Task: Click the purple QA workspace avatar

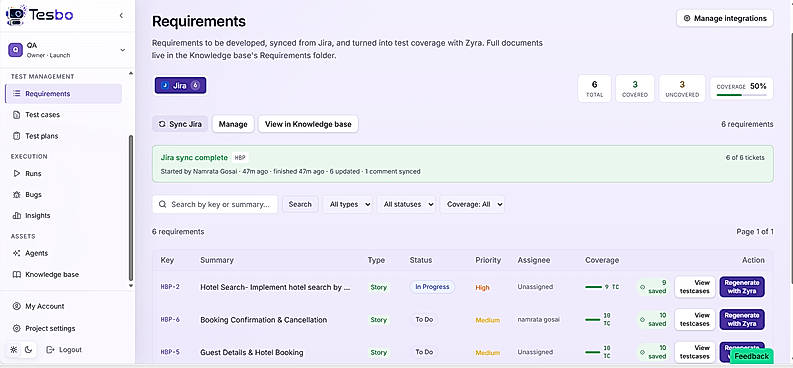Action: pyautogui.click(x=16, y=50)
